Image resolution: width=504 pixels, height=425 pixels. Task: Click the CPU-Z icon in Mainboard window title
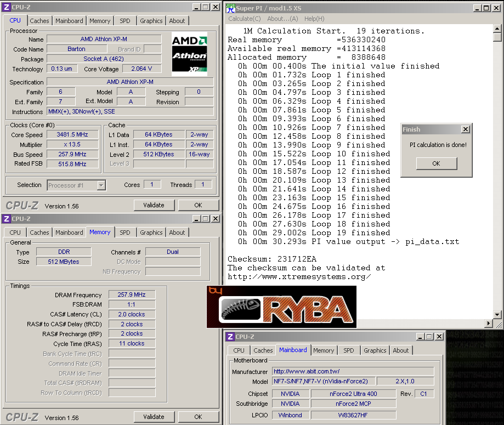tap(230, 337)
